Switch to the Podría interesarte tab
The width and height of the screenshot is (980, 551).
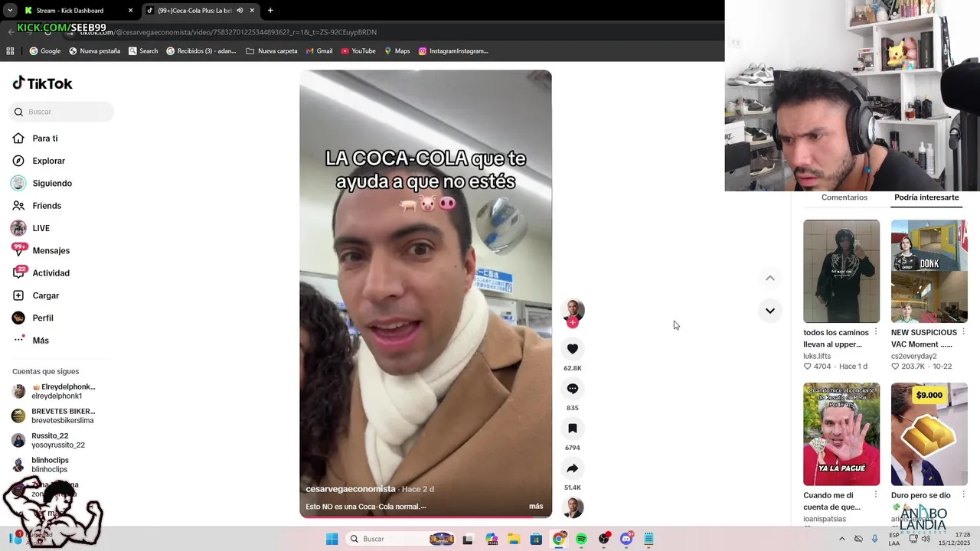(926, 197)
